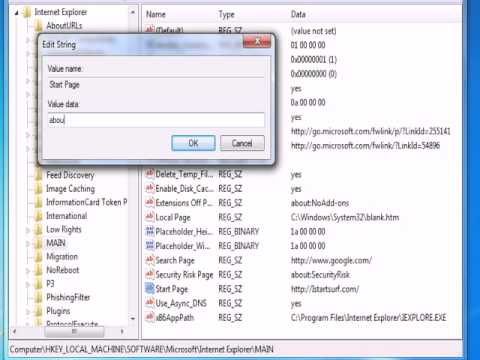Click the Delete_Temp_Fi... string value icon
The image size is (480, 360).
(150, 174)
